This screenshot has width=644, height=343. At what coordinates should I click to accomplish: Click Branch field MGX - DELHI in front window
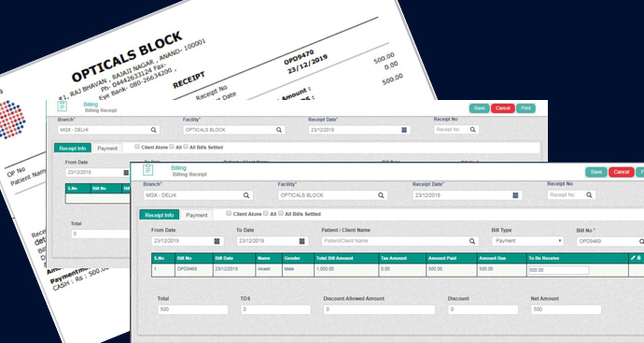click(198, 195)
